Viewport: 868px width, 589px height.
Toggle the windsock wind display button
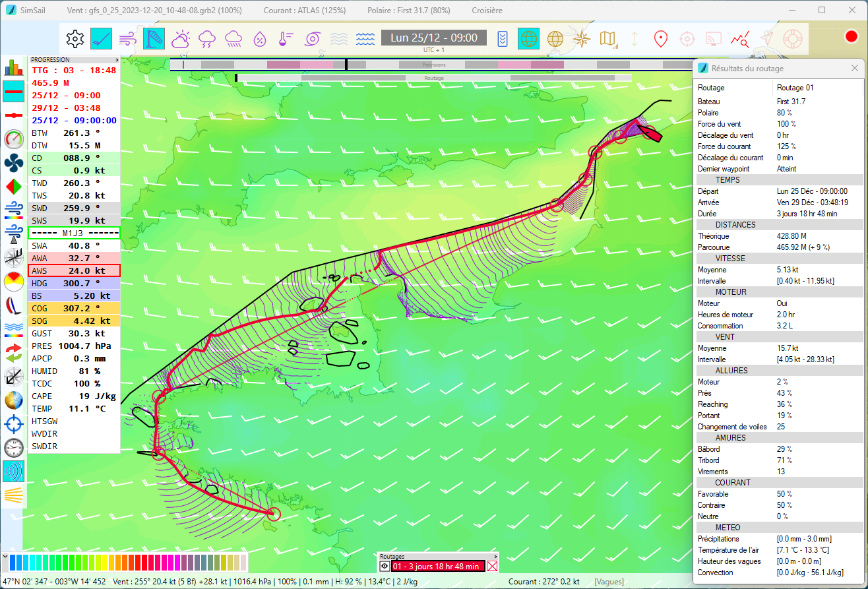pos(154,39)
